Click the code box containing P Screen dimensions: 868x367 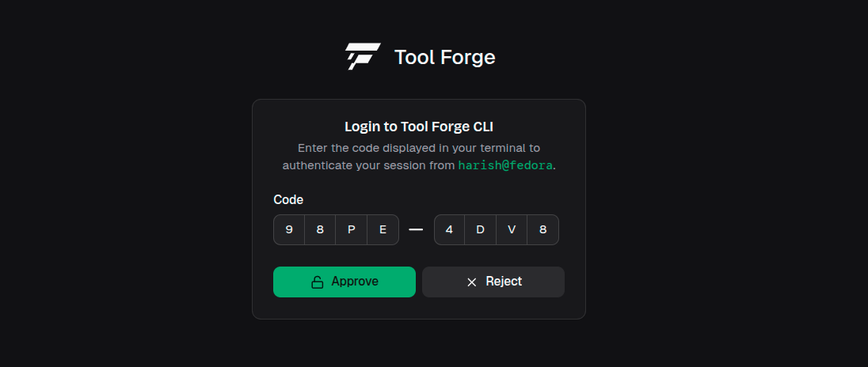352,230
